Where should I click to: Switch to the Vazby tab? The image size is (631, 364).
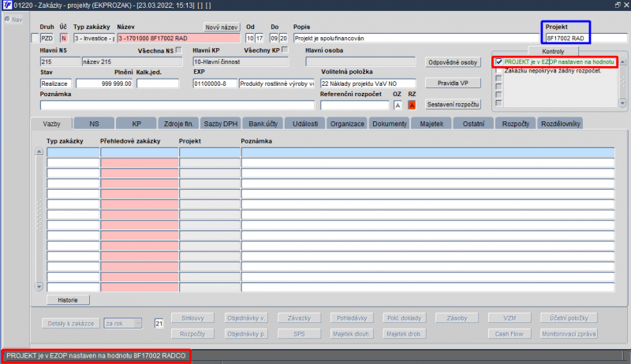pyautogui.click(x=51, y=124)
